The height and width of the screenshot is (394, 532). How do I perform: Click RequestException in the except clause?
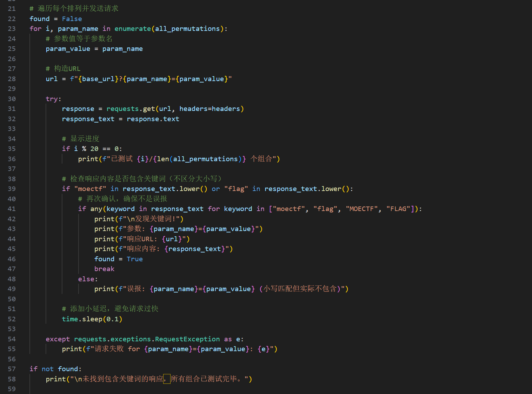[187, 339]
